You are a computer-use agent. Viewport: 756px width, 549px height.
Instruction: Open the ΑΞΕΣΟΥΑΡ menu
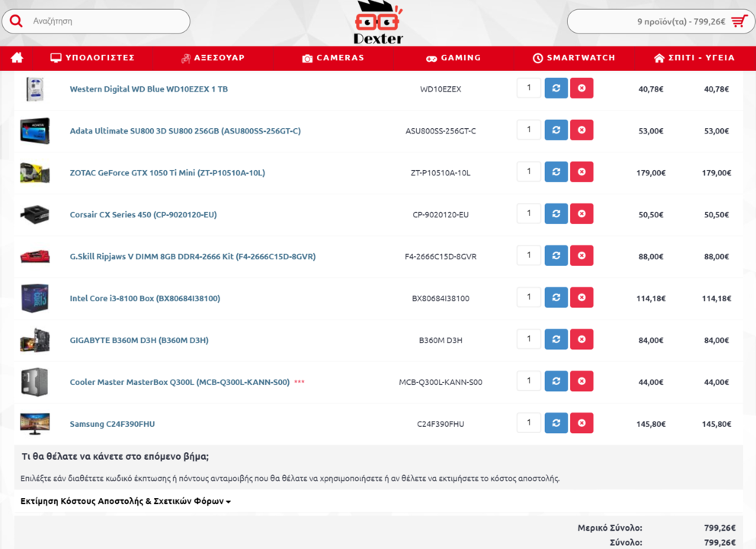click(x=213, y=58)
